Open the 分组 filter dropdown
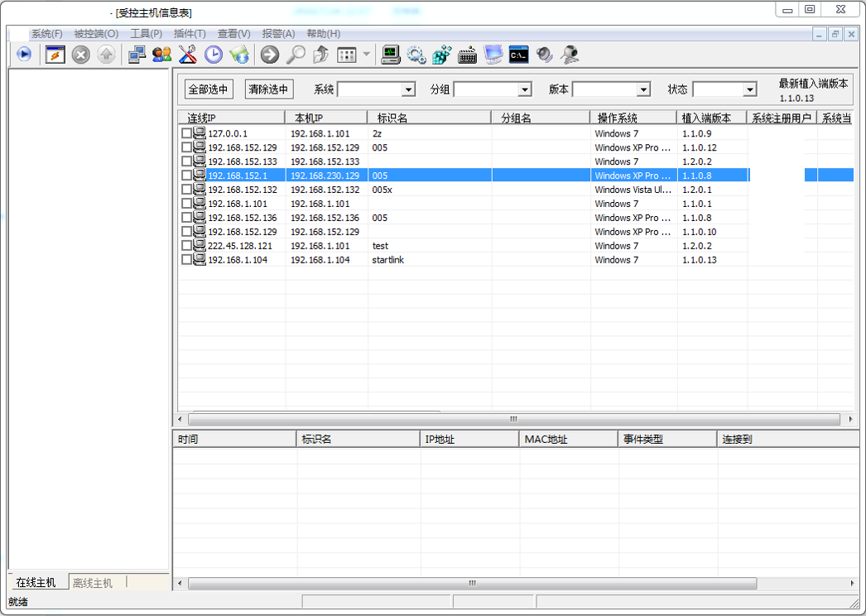The width and height of the screenshot is (866, 616). [524, 89]
